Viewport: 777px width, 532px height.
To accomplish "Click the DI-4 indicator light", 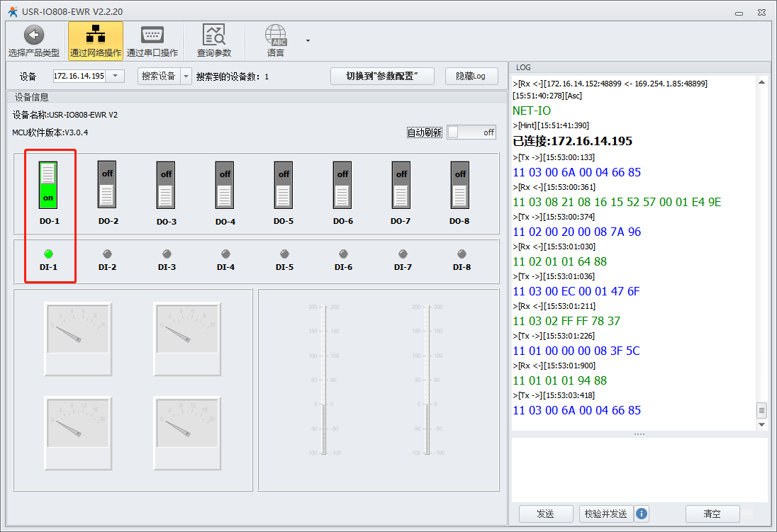I will click(x=225, y=254).
